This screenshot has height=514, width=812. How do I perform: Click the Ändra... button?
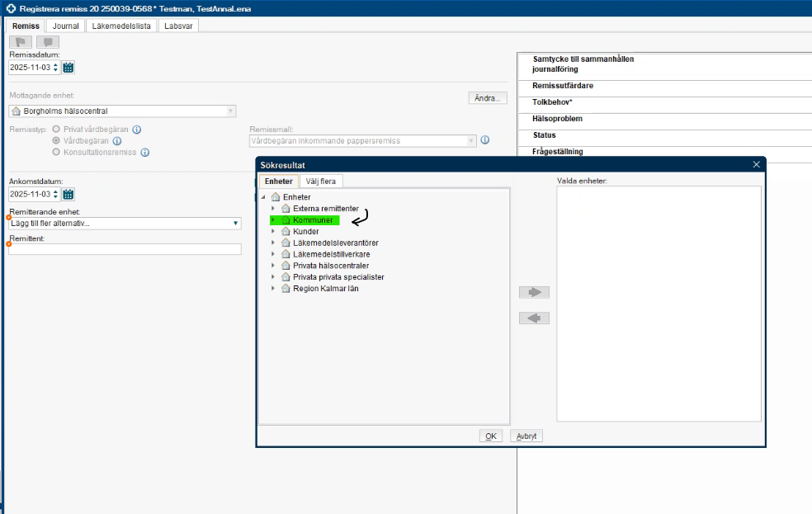tap(487, 98)
